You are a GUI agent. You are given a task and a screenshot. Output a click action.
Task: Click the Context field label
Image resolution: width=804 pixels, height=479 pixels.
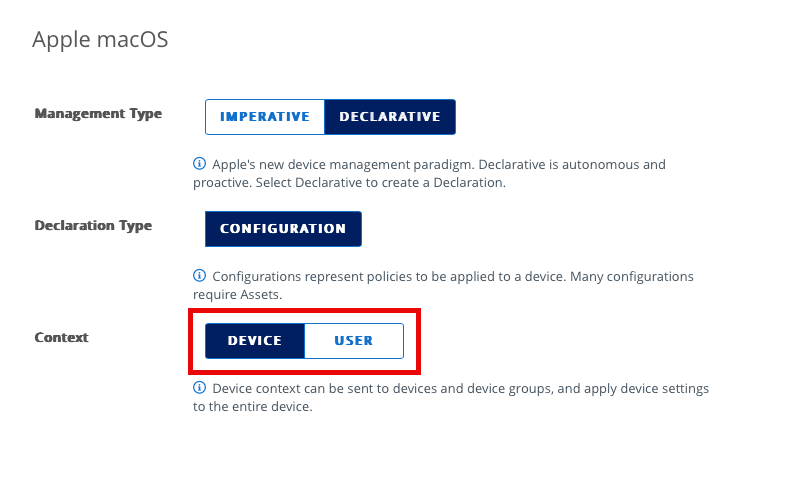coord(61,337)
